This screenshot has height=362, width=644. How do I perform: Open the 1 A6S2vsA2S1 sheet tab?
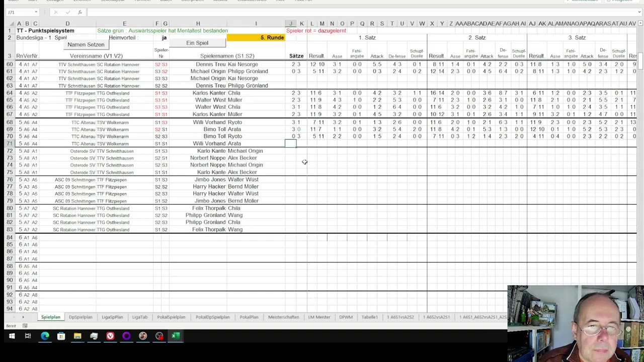[x=436, y=317]
